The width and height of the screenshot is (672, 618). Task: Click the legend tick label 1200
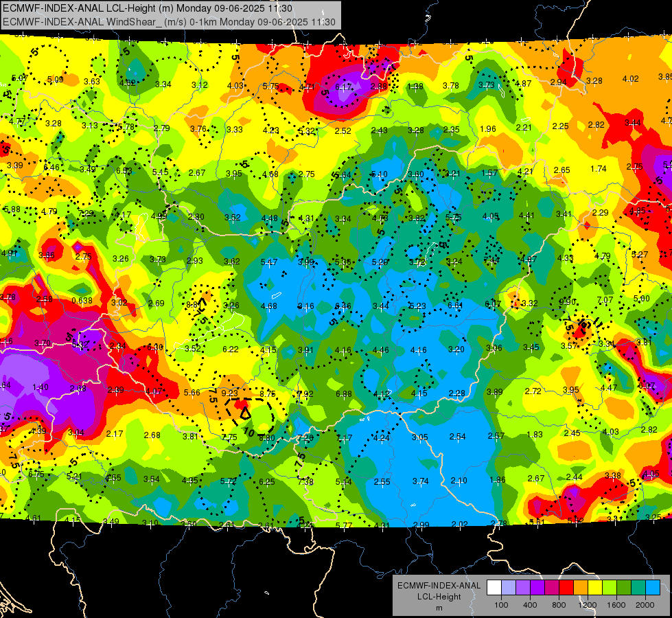(588, 605)
